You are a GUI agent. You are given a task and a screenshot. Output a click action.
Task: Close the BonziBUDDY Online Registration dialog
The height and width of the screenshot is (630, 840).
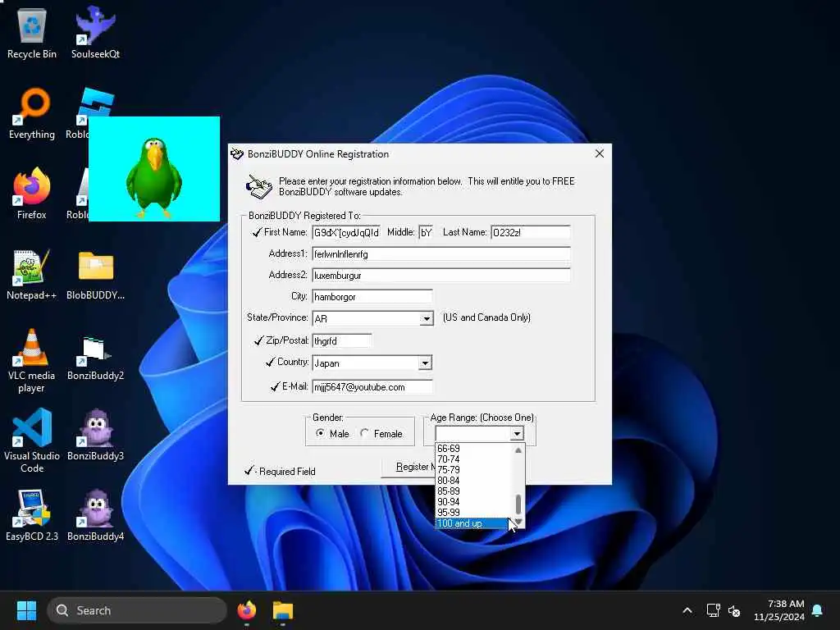click(x=600, y=153)
